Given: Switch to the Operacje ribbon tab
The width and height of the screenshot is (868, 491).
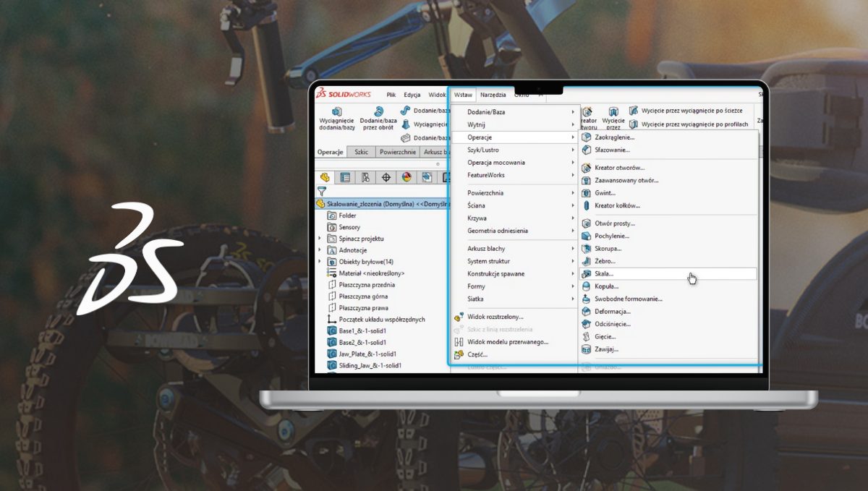Looking at the screenshot, I should [330, 152].
